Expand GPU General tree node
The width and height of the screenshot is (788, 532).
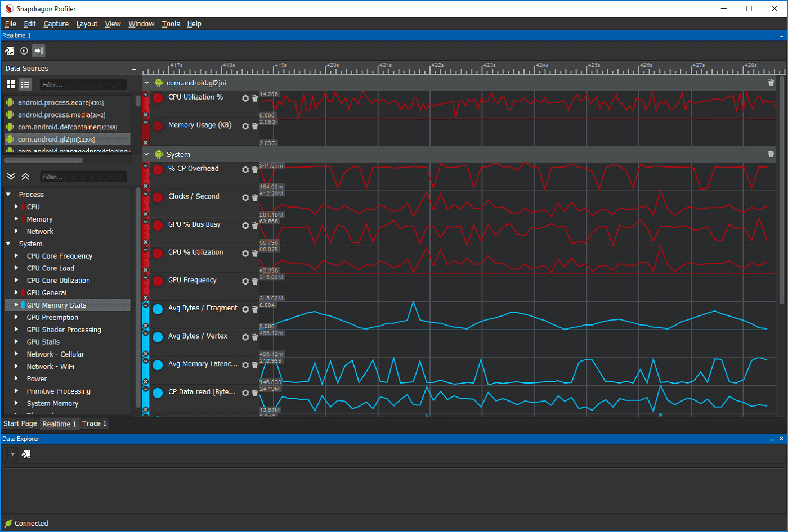point(16,293)
